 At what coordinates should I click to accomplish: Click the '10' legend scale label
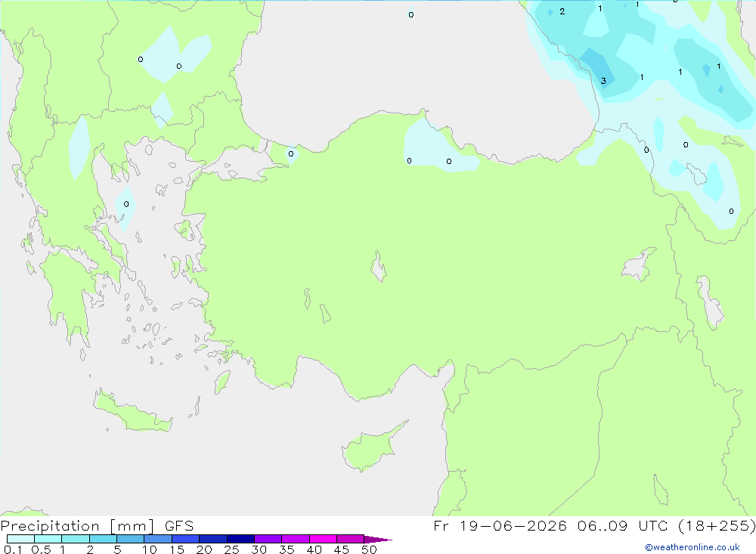[150, 549]
